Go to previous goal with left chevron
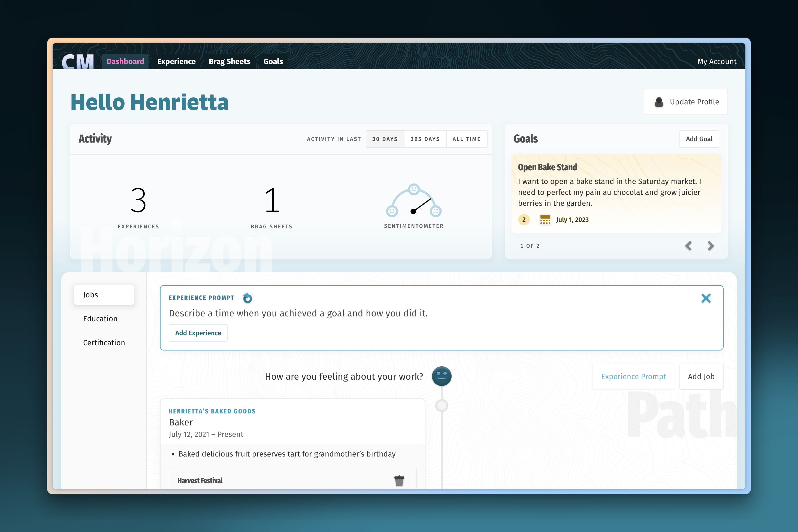 click(688, 246)
